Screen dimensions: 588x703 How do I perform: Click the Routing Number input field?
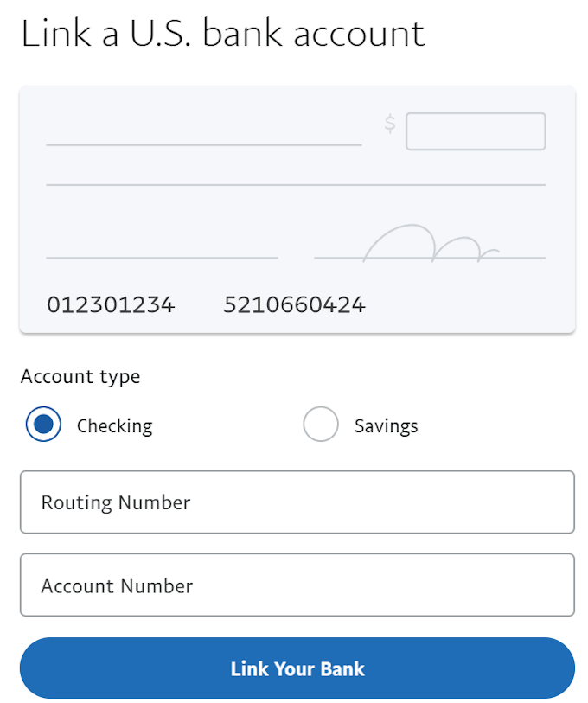297,502
